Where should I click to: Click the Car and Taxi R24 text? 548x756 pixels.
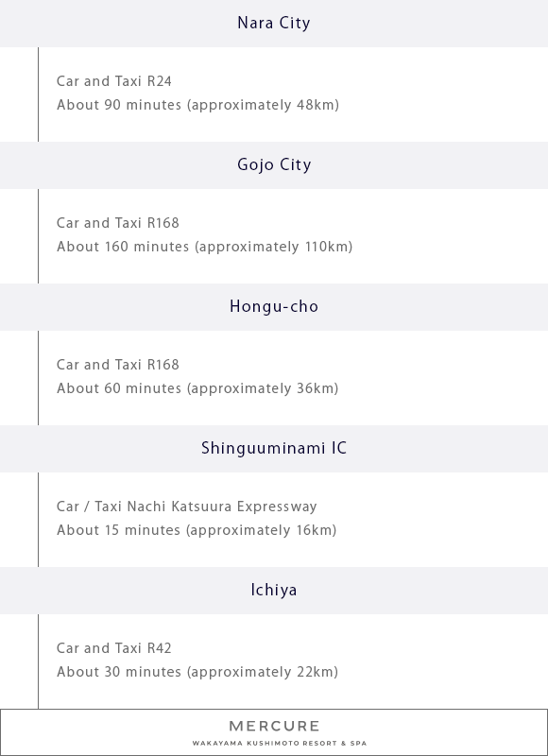114,81
